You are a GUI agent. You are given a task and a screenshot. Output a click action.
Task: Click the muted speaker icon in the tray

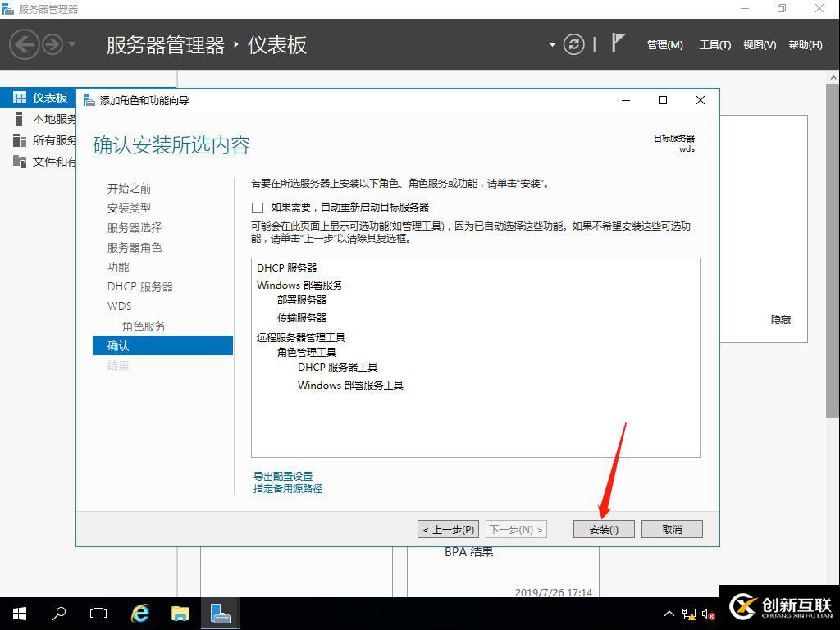pyautogui.click(x=709, y=614)
